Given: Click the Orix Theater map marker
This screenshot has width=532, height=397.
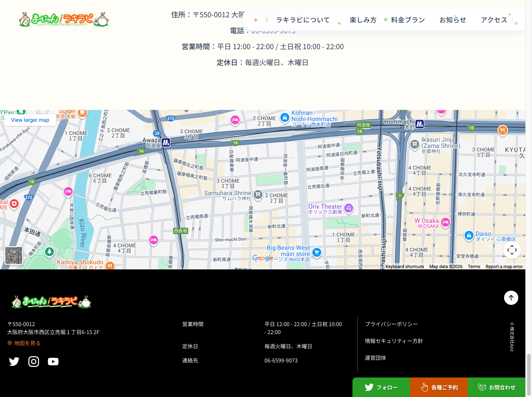Looking at the screenshot, I should (x=349, y=208).
